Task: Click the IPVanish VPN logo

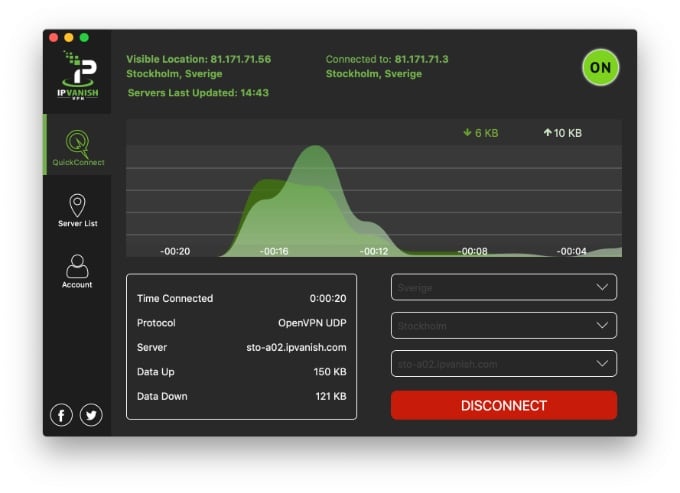Action: pos(78,75)
